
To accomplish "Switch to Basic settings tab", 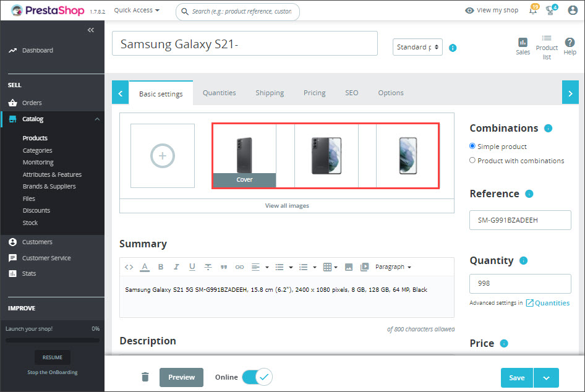I will pos(161,93).
